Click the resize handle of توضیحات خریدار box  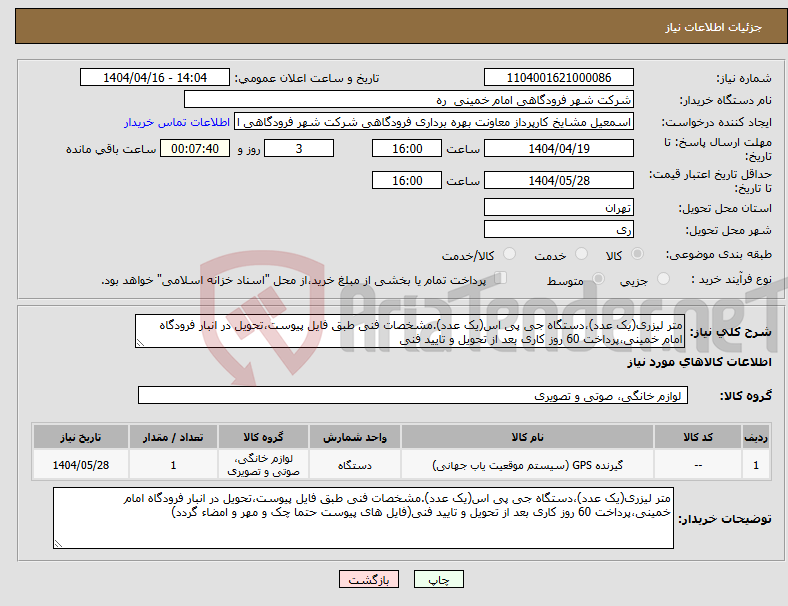[x=58, y=544]
